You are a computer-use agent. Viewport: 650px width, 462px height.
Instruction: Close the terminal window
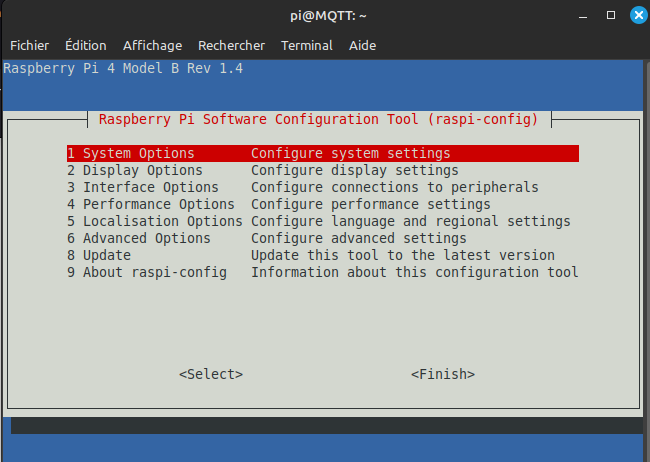(636, 16)
